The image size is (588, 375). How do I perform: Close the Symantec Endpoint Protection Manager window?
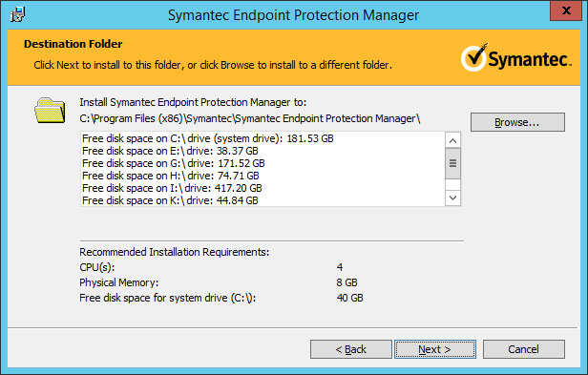click(566, 10)
